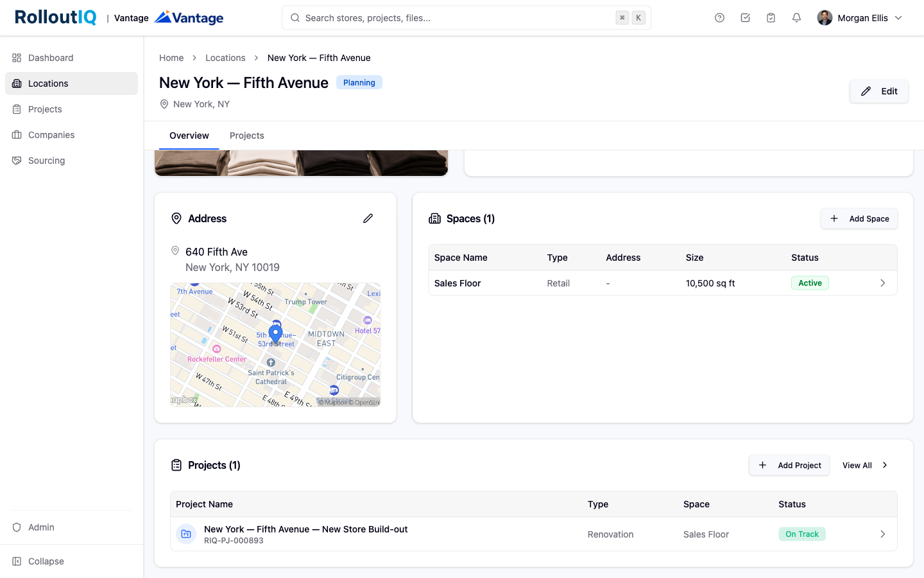This screenshot has width=924, height=578.
Task: Open the help icon in top bar
Action: [x=719, y=18]
